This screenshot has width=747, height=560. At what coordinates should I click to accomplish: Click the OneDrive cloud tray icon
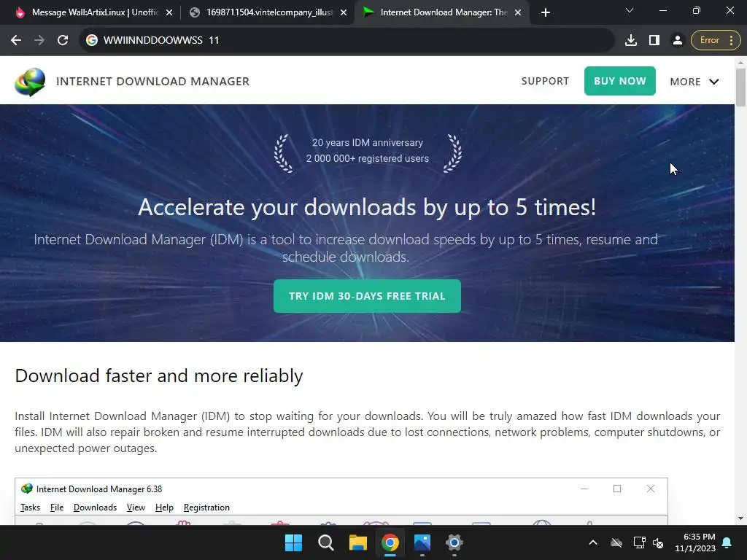(616, 542)
